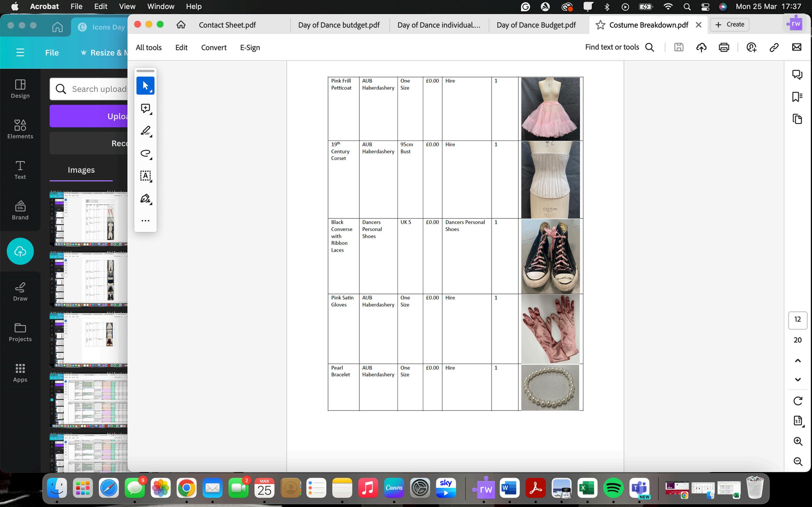Go to previous page with up chevron

(x=798, y=361)
